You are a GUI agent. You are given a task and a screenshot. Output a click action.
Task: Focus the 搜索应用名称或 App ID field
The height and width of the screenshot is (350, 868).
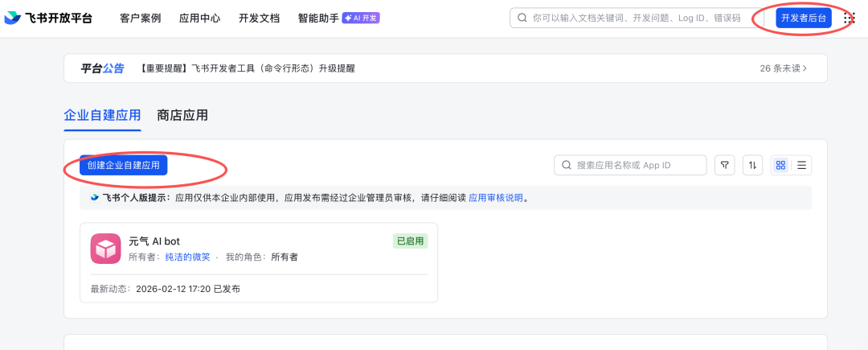[x=631, y=165]
